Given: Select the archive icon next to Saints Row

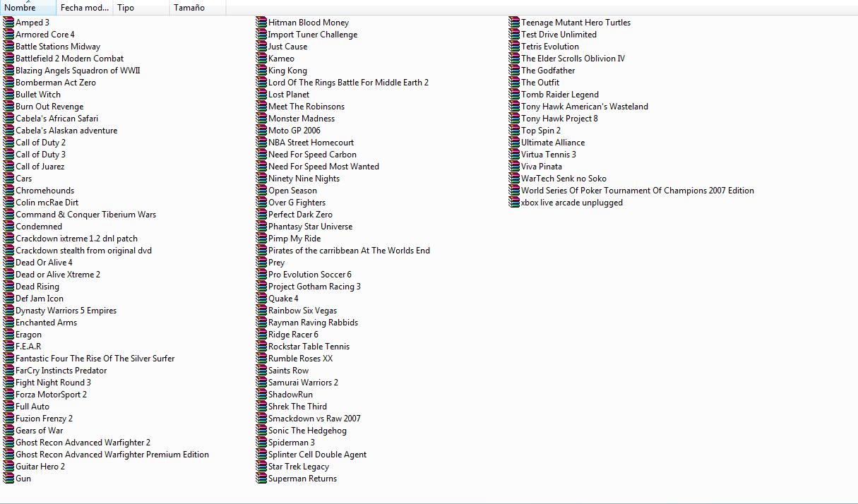Looking at the screenshot, I should click(261, 371).
